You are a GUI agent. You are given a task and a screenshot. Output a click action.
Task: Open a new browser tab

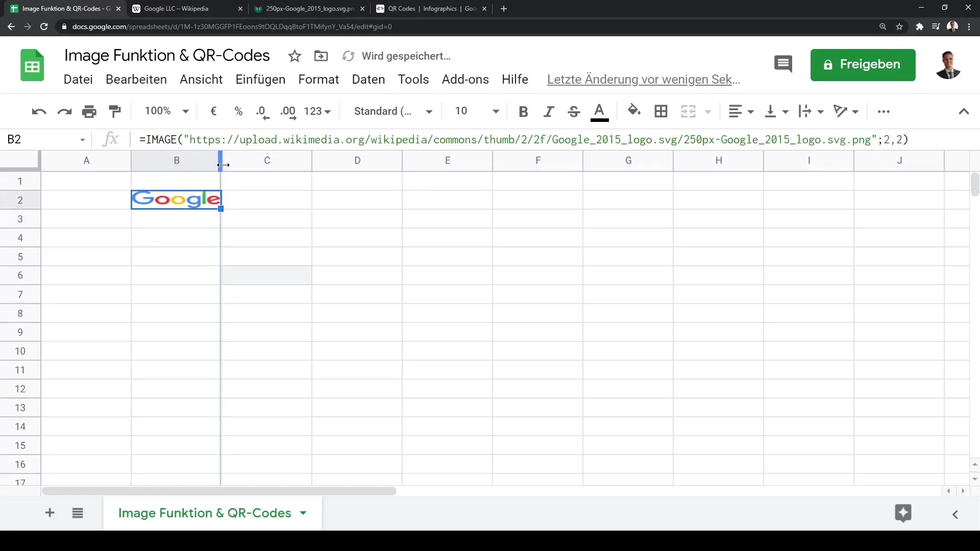click(504, 9)
